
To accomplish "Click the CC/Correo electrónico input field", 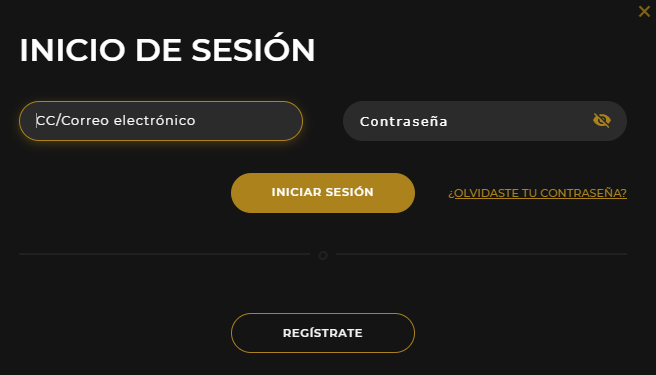I will [161, 121].
